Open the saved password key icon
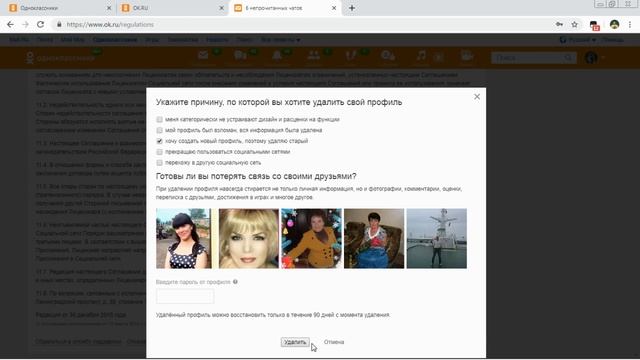 pyautogui.click(x=559, y=24)
